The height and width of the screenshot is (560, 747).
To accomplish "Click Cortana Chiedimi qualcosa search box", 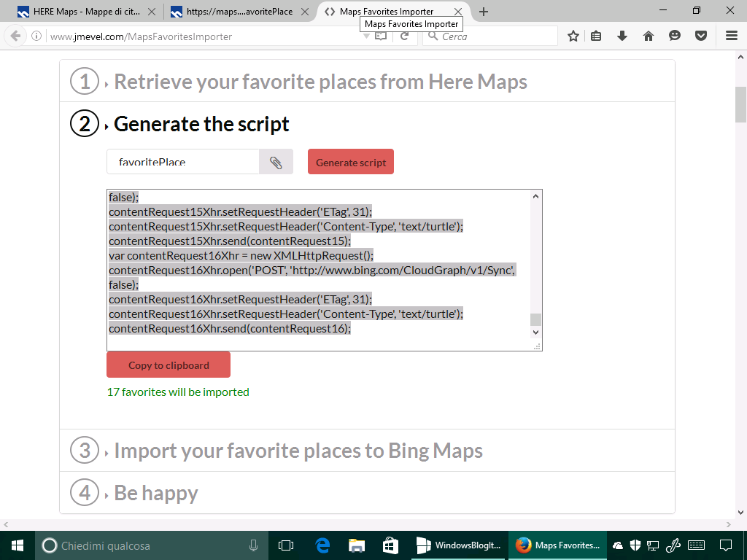I will (152, 545).
